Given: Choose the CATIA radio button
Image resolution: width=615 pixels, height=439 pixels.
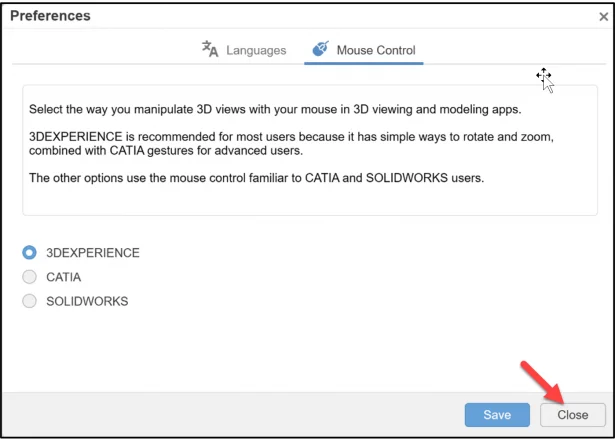Looking at the screenshot, I should (x=30, y=277).
